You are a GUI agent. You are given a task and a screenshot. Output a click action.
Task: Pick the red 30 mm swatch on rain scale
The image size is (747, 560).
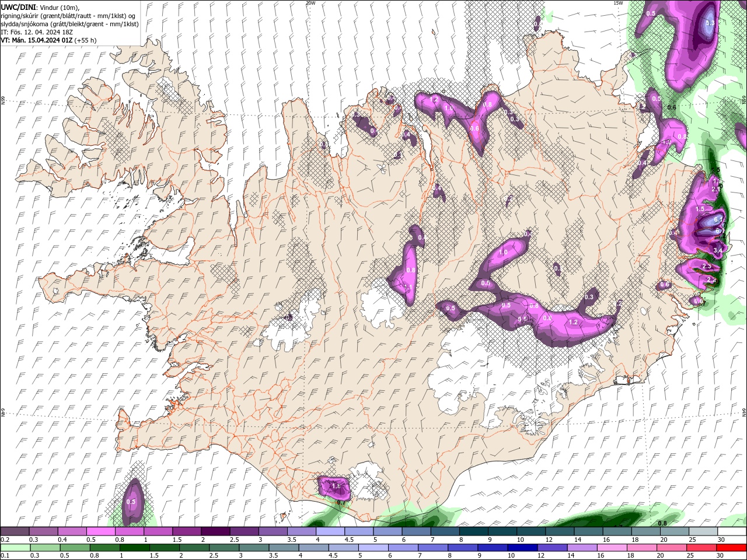(730, 547)
